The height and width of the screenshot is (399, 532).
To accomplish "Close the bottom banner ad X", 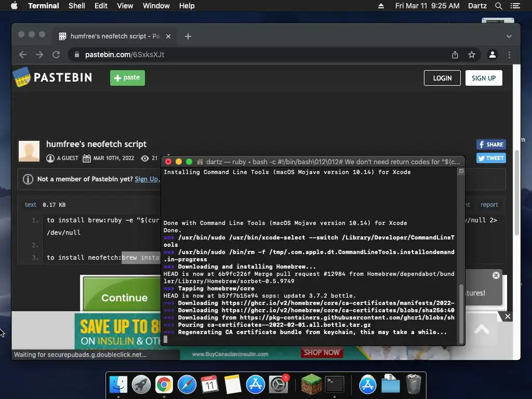I will click(x=508, y=316).
